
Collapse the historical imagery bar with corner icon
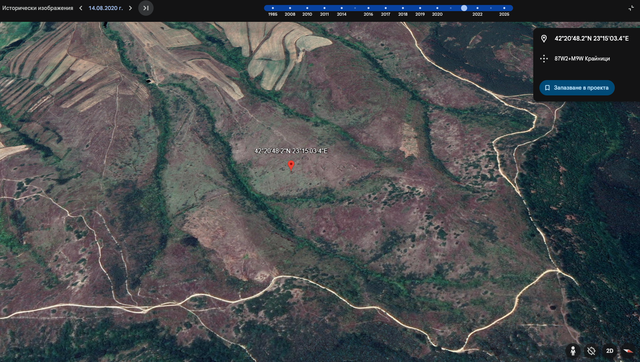pyautogui.click(x=631, y=8)
